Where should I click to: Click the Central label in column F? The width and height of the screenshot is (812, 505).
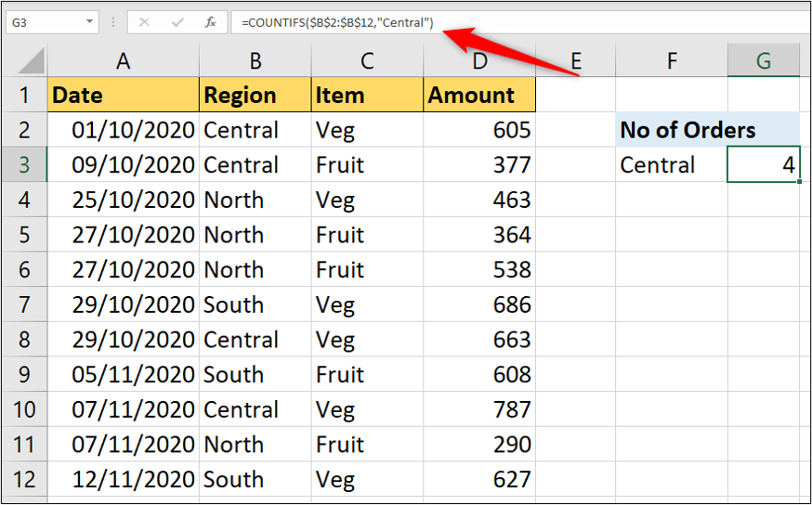pos(672,164)
